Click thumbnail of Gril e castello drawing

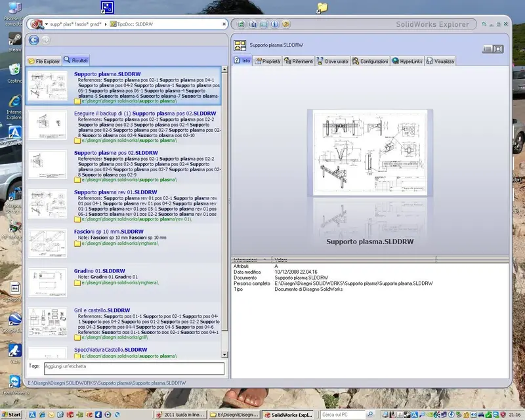pyautogui.click(x=47, y=322)
